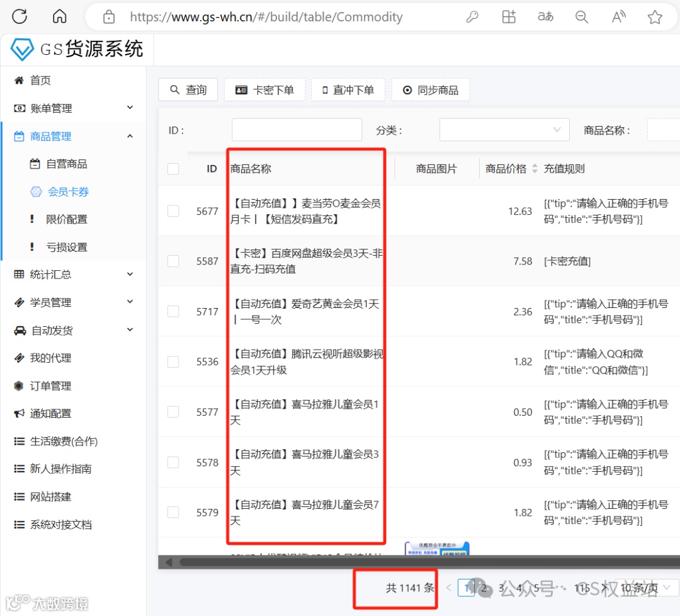Image resolution: width=680 pixels, height=616 pixels.
Task: Check the row with ID 5677
Action: [173, 211]
